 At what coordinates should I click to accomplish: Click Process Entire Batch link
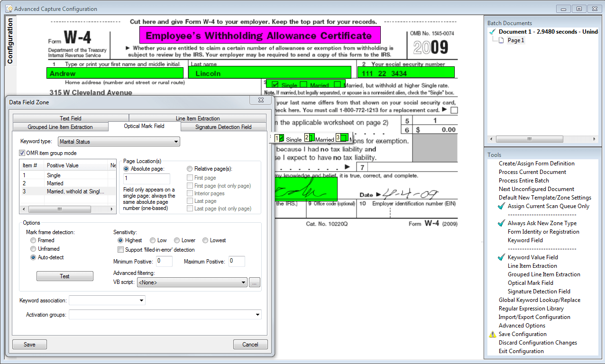tap(524, 181)
